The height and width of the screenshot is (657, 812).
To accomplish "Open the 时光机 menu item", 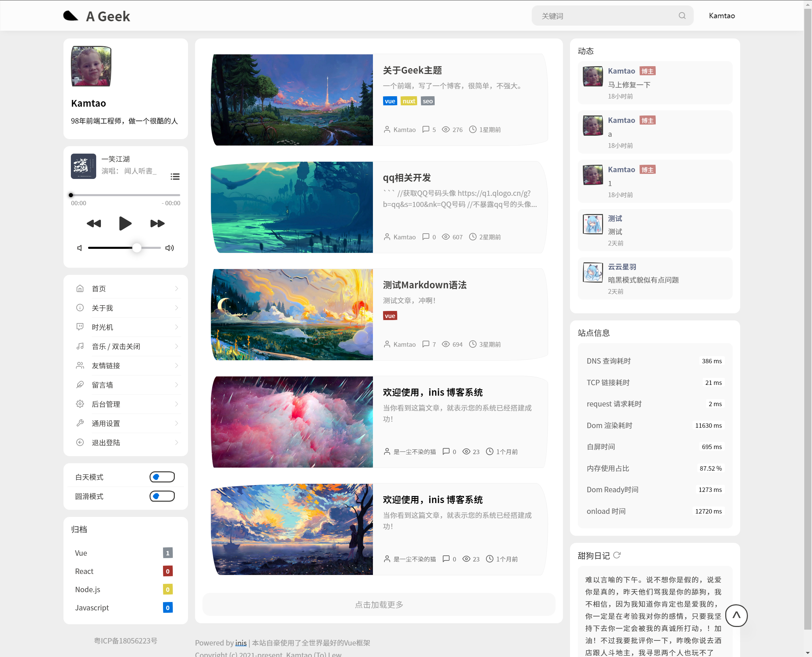I will [126, 327].
